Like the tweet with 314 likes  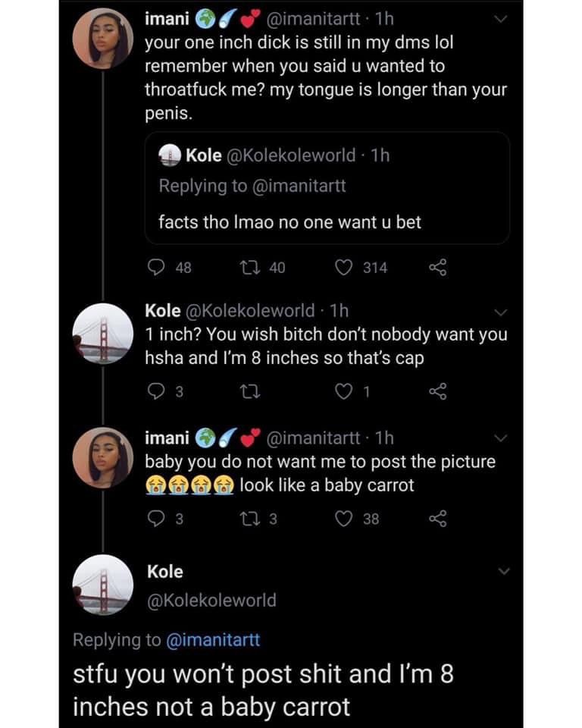344,268
